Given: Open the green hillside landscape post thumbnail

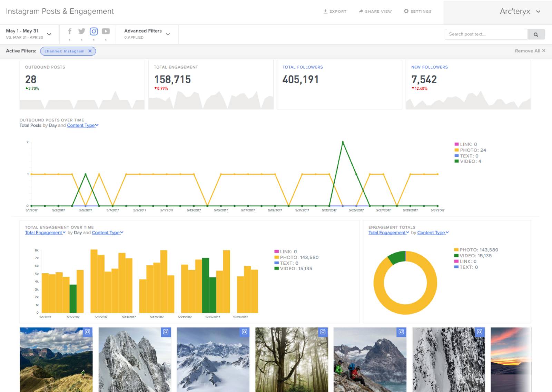Looking at the screenshot, I should [x=56, y=360].
